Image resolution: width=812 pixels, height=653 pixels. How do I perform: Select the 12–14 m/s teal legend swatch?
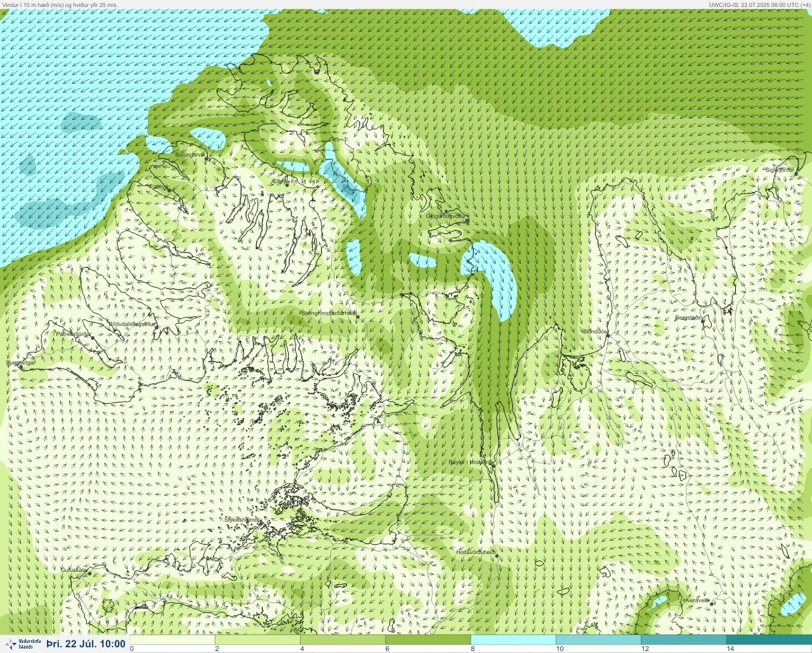683,640
